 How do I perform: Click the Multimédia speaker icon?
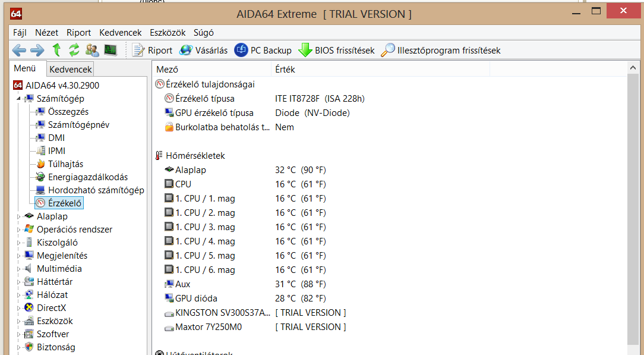click(x=29, y=269)
